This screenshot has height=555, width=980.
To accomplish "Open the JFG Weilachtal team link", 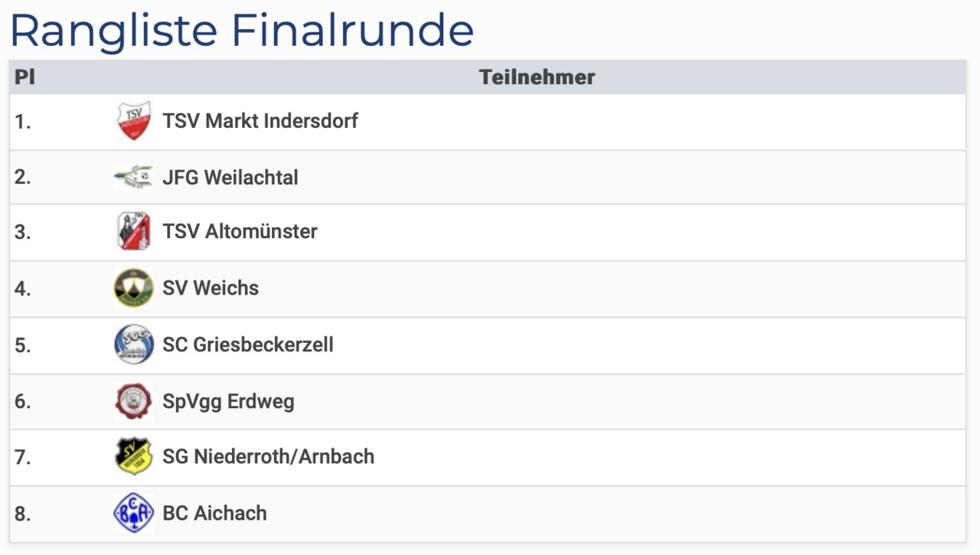I will [x=230, y=178].
